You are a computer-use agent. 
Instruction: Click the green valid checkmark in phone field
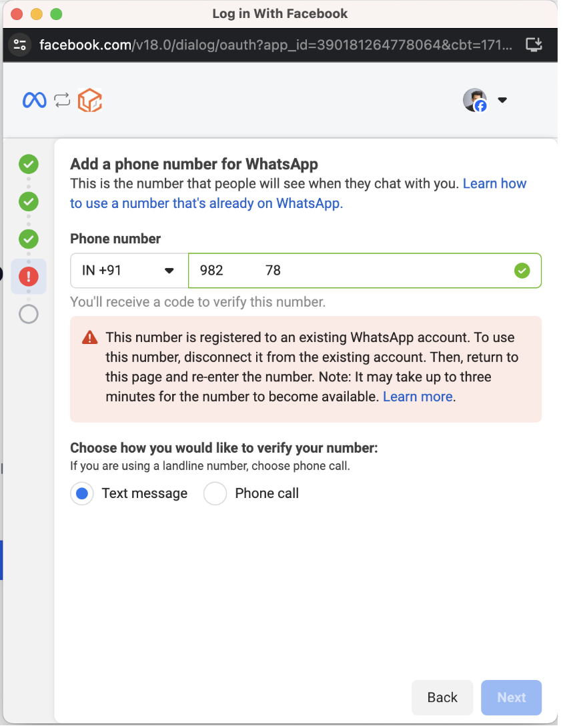tap(522, 271)
